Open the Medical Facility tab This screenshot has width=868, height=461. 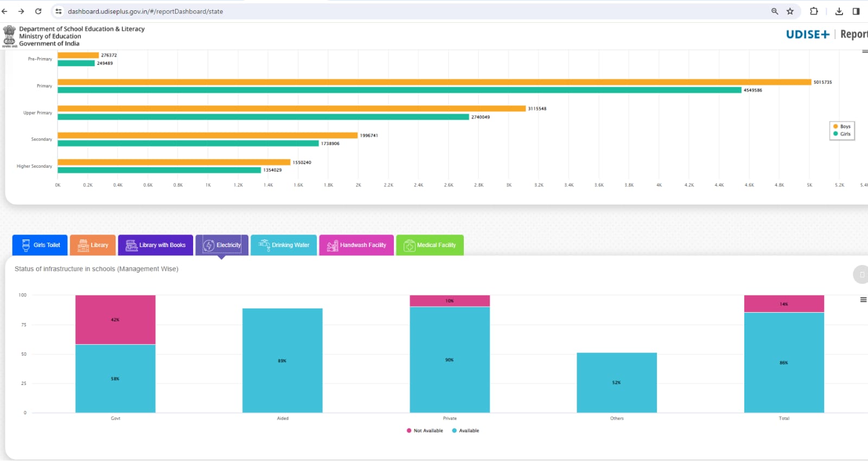(430, 245)
